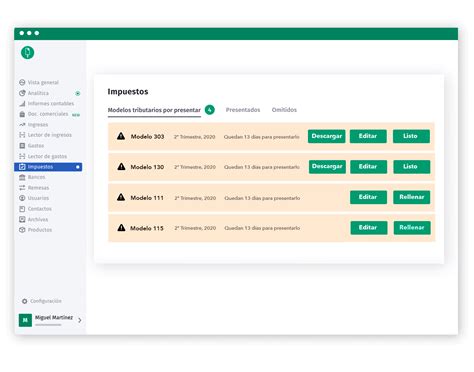Click the Bancos building icon
Image resolution: width=474 pixels, height=372 pixels.
click(22, 177)
